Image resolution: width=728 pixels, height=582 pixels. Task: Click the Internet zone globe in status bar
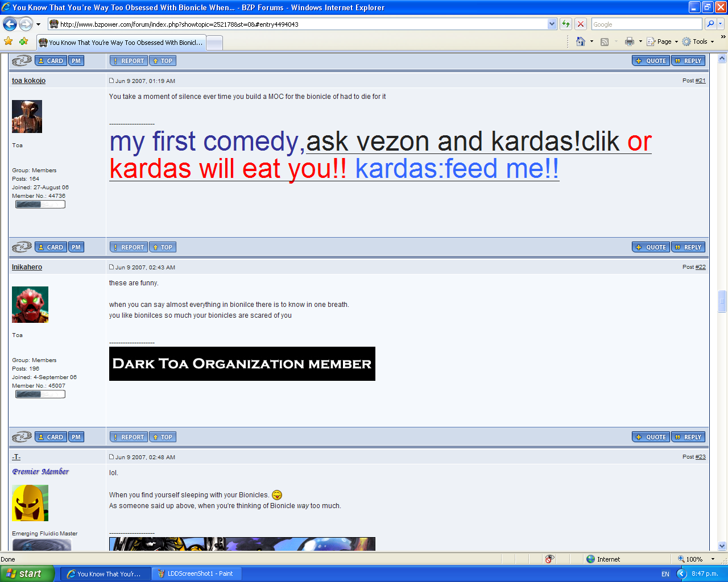click(590, 559)
